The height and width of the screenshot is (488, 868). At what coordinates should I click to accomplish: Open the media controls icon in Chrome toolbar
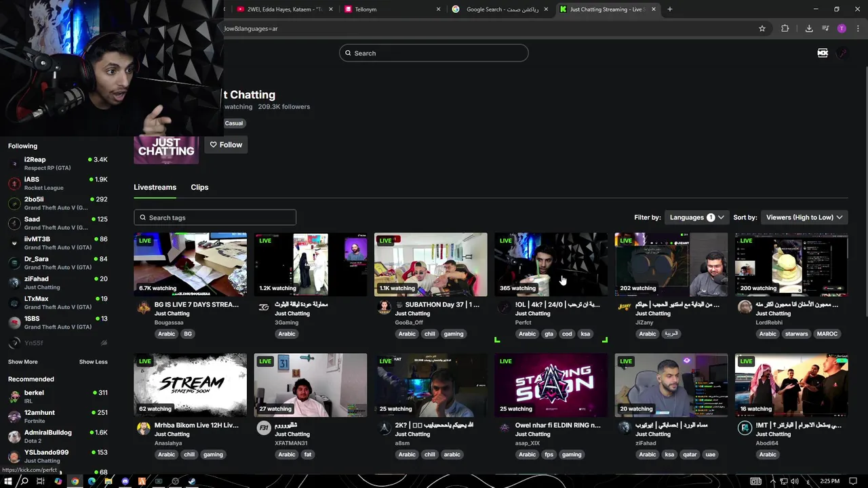coord(825,28)
